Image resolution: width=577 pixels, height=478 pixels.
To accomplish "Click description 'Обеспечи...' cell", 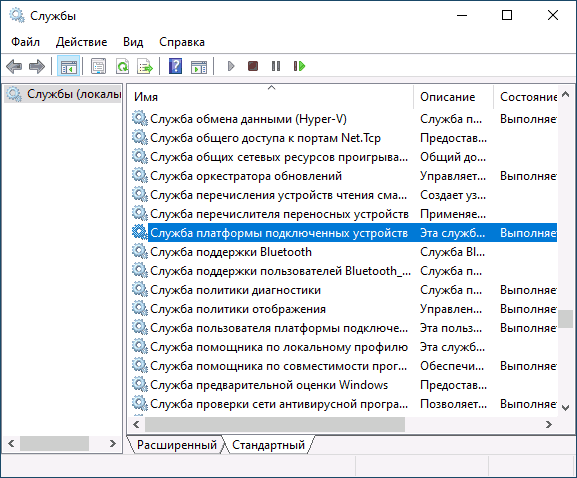I will click(x=452, y=366).
